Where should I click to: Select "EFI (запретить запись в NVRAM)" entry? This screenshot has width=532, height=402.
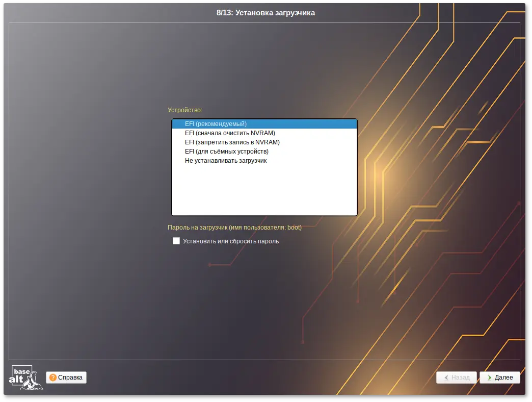tap(232, 142)
